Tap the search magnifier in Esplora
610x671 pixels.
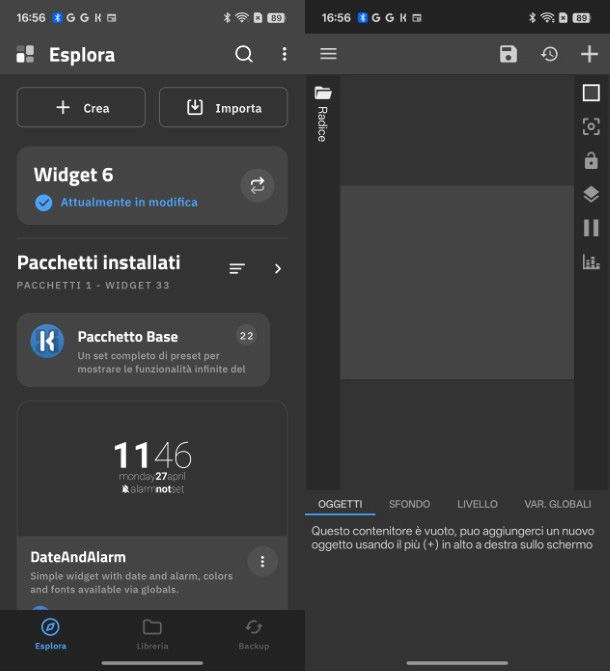(x=244, y=55)
